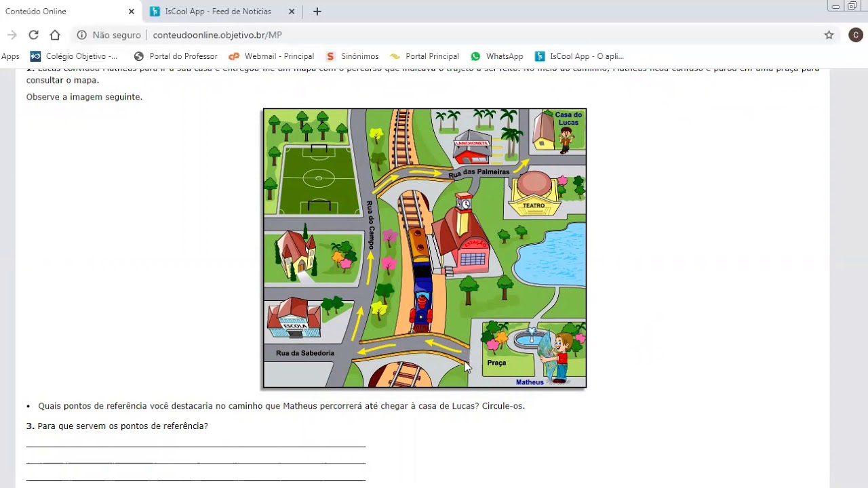Open Portal do Professor bookmark
This screenshot has height=488, width=868.
(x=176, y=56)
